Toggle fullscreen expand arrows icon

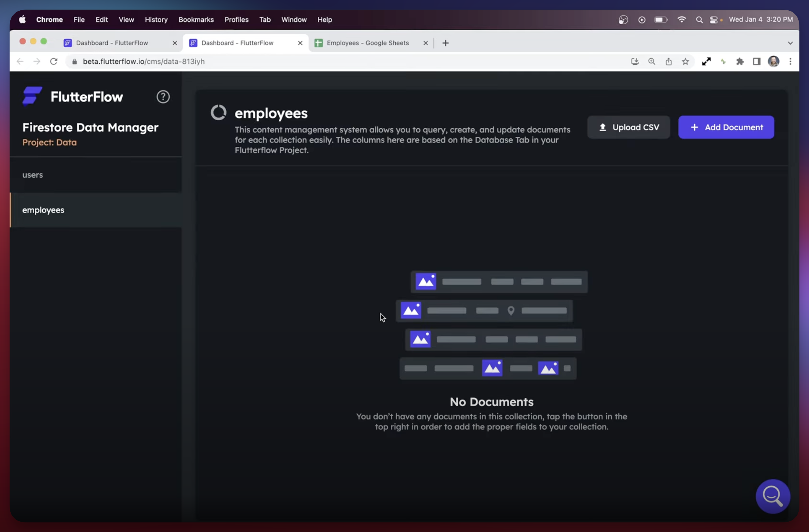(x=706, y=61)
